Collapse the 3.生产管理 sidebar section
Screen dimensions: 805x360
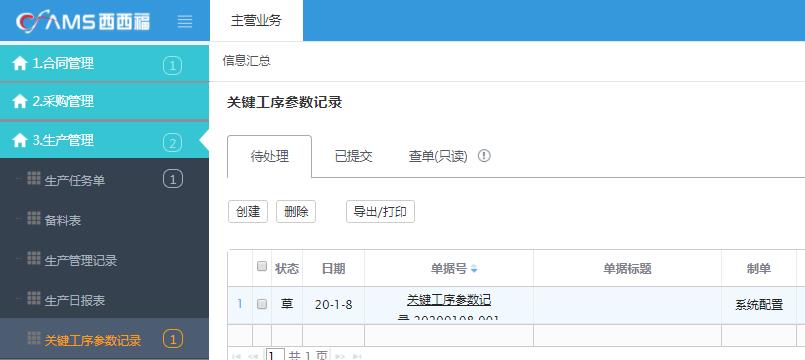click(x=104, y=140)
